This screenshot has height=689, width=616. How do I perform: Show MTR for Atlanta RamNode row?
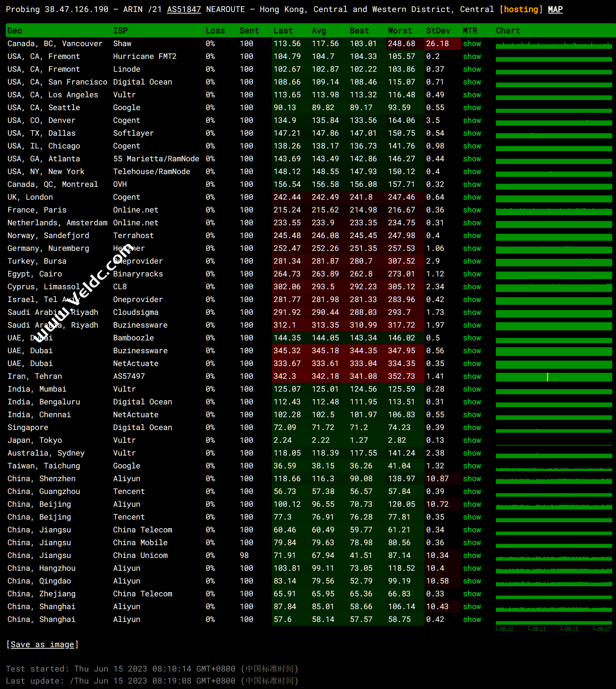coord(472,159)
